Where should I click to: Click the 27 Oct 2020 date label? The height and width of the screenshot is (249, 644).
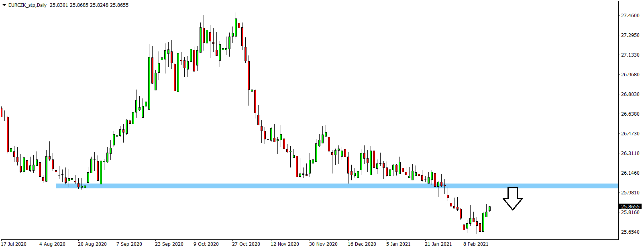[246, 244]
